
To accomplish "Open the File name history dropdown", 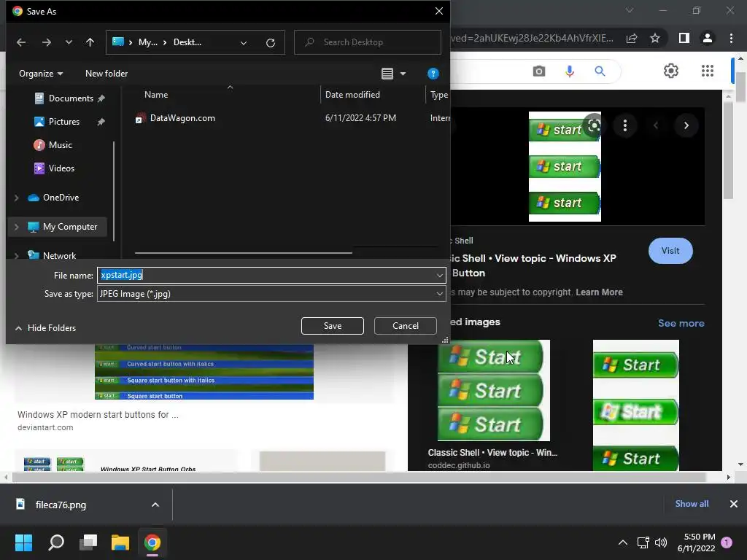I will coord(439,275).
